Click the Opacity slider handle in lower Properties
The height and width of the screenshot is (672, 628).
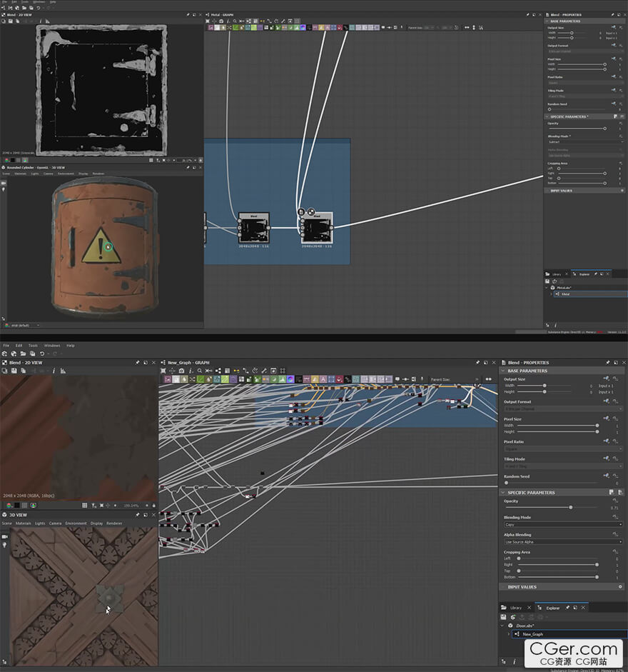[571, 508]
